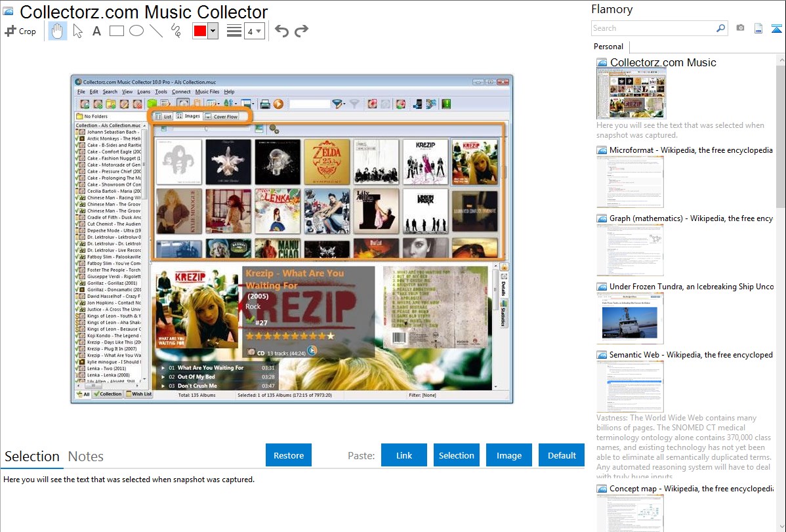Open the Microformat - Wikipedia snapshot title

(x=691, y=150)
